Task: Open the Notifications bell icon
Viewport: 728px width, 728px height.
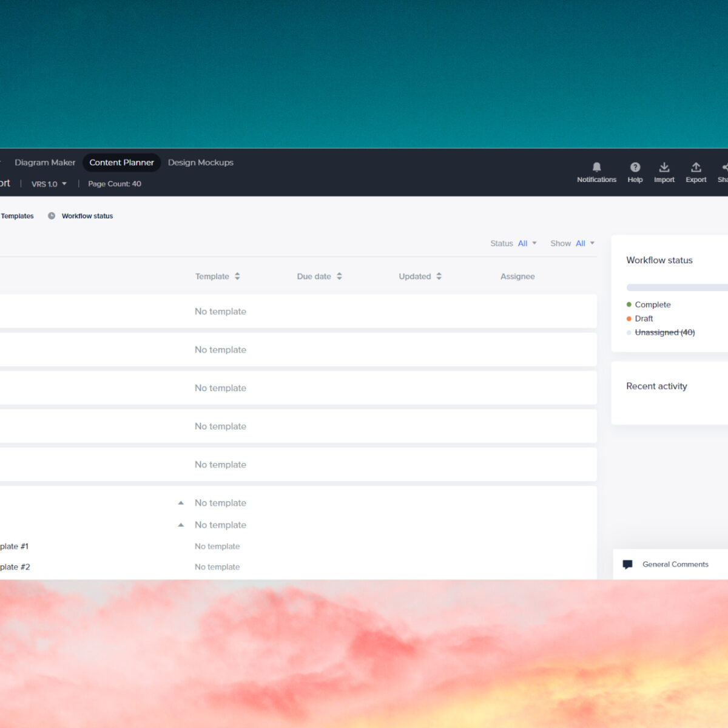Action: [x=596, y=167]
